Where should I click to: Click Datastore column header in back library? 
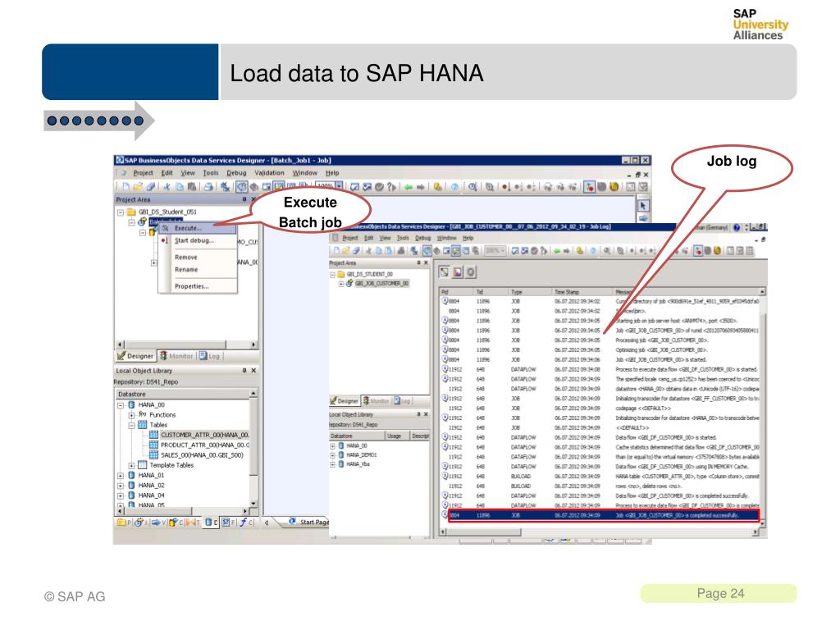coord(183,395)
